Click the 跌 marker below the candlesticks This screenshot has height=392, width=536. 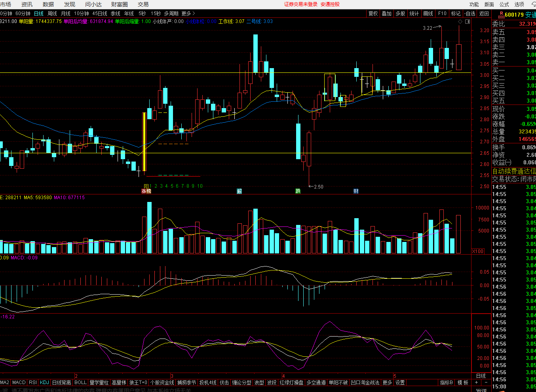click(x=298, y=191)
